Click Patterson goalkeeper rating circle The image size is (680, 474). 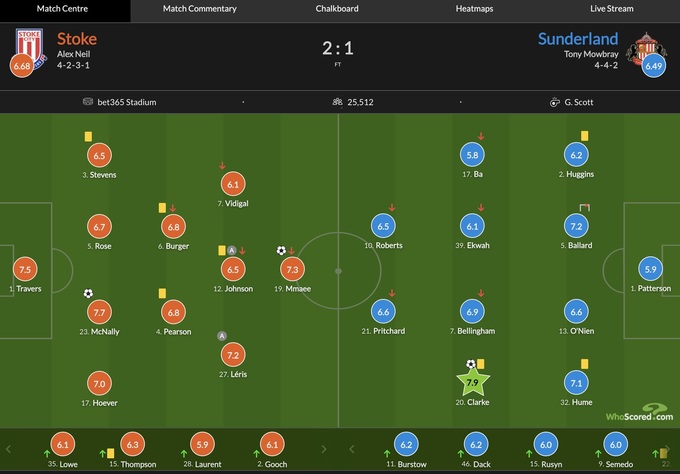pos(651,269)
